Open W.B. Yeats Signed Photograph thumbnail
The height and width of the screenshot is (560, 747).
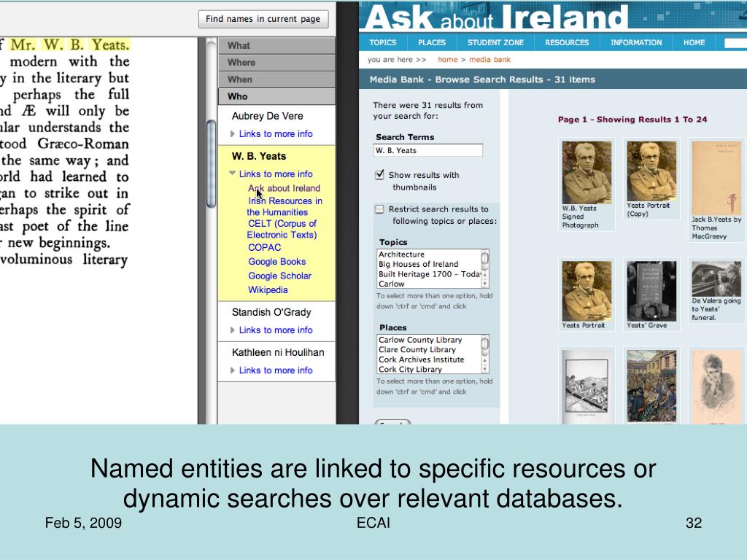coord(587,172)
